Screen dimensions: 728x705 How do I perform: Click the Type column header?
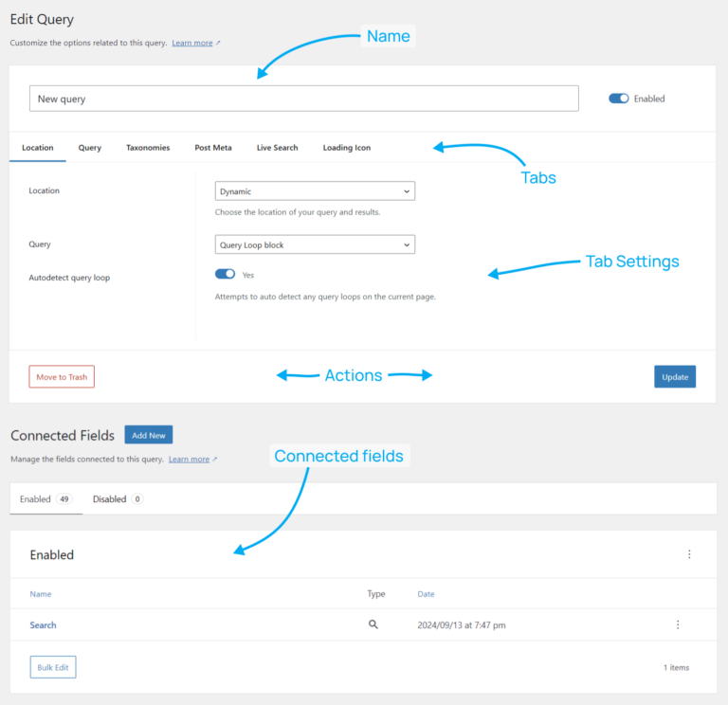pyautogui.click(x=376, y=594)
